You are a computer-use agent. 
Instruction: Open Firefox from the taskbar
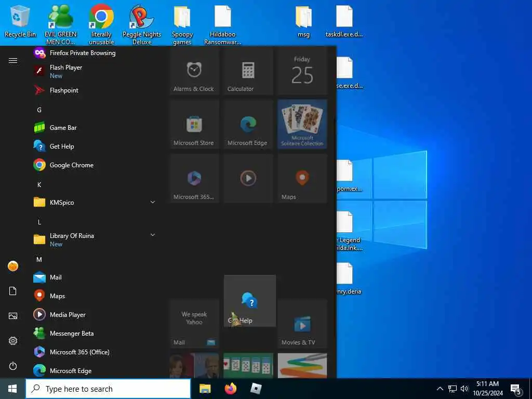click(231, 389)
